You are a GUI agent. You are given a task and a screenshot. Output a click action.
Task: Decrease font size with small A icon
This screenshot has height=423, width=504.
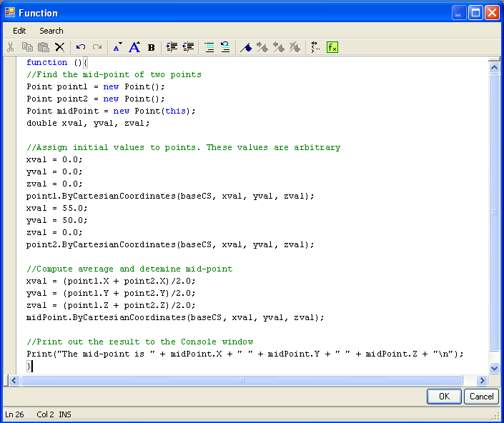[117, 47]
